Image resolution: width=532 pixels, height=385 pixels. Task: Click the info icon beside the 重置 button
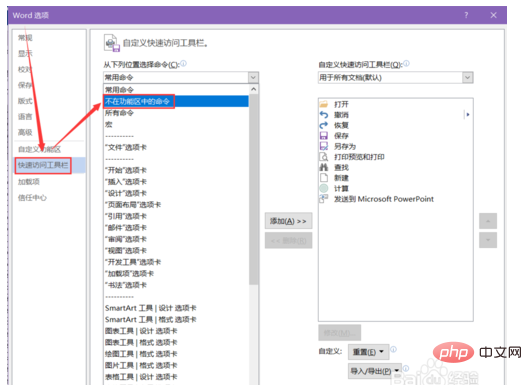click(393, 349)
